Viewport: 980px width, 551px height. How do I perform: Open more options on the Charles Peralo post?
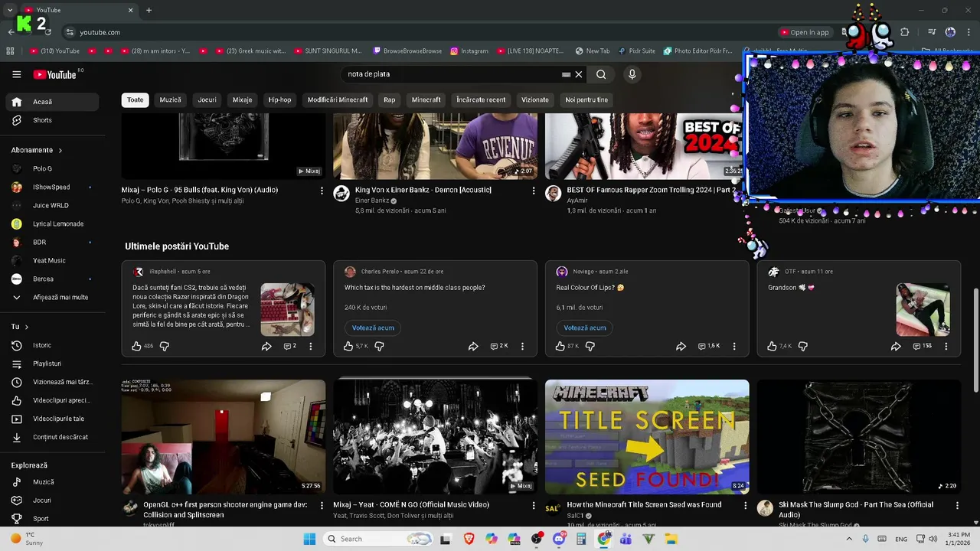pos(522,346)
